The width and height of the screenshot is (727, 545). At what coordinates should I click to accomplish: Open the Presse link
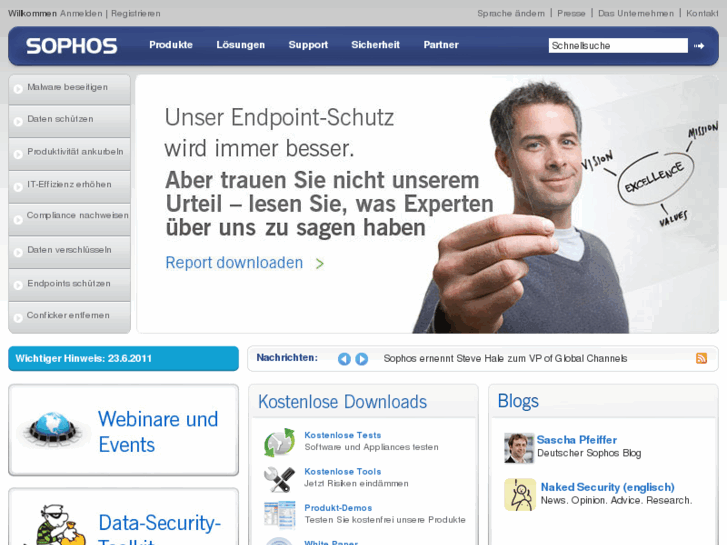point(571,13)
